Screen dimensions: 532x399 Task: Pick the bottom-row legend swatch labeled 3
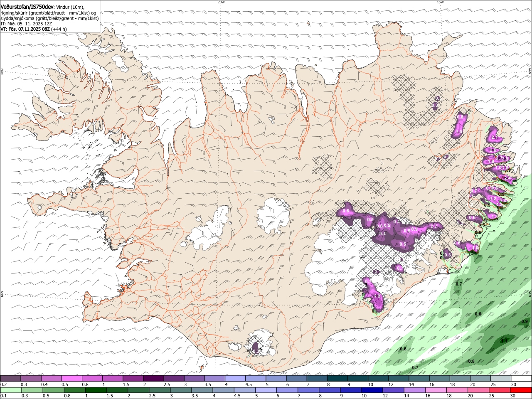tap(181, 390)
